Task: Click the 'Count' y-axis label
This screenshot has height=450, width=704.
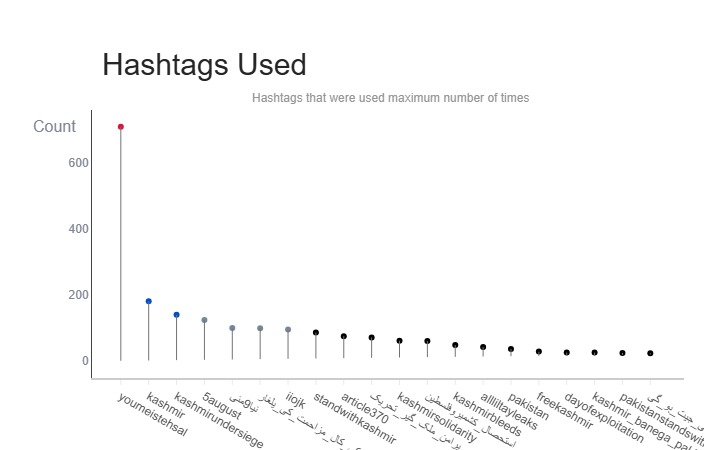Action: point(54,127)
